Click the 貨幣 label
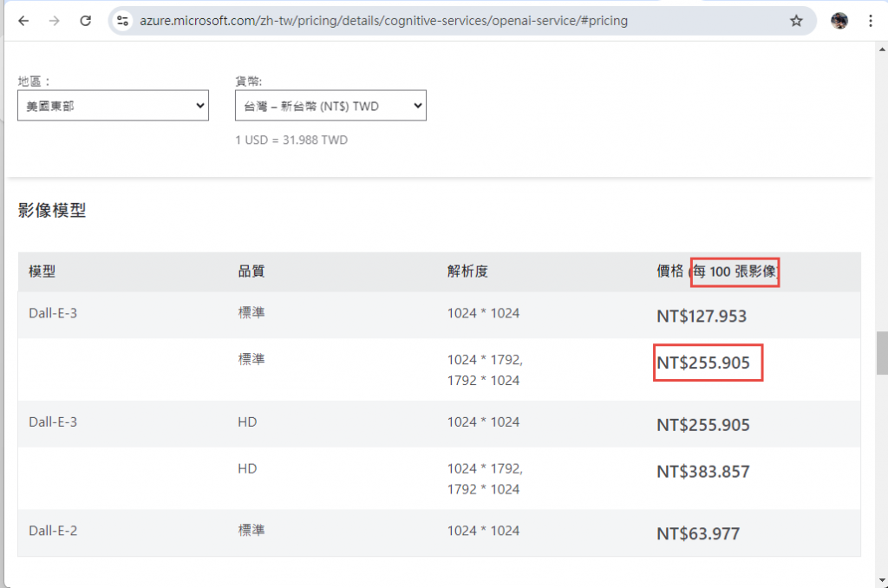The width and height of the screenshot is (888, 588). coord(249,82)
